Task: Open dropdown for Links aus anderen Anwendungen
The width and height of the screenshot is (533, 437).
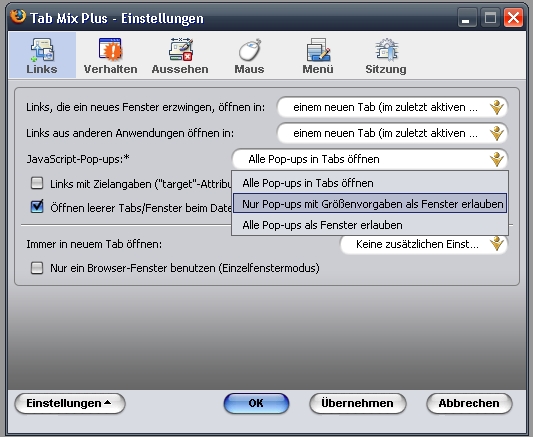Action: point(392,133)
